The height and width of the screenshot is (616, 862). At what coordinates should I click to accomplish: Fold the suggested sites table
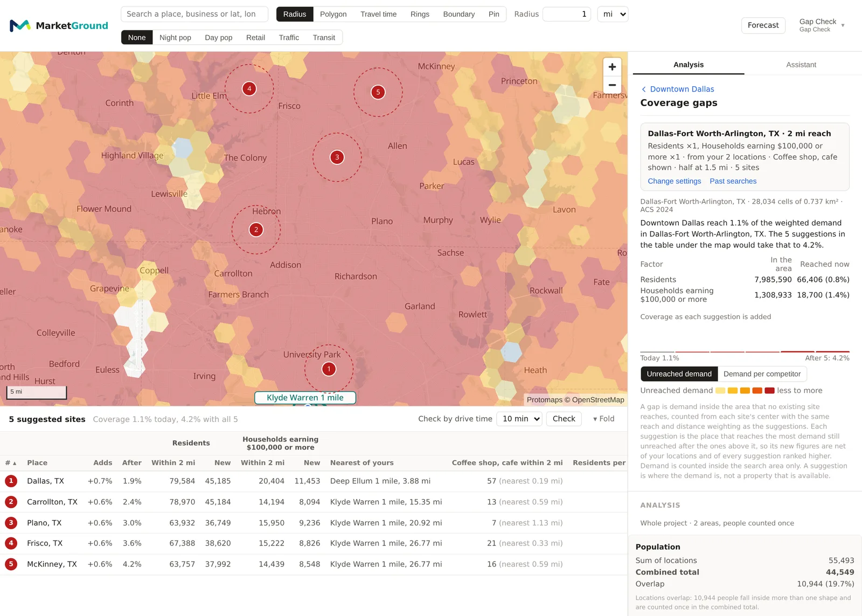click(603, 419)
